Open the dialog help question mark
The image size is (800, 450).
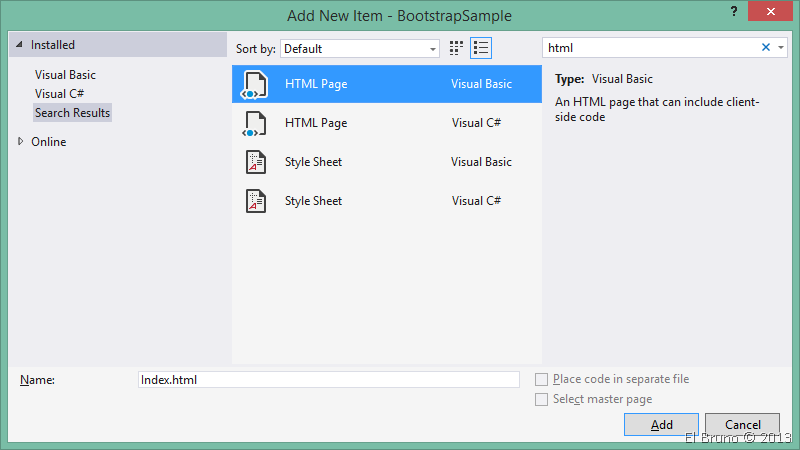(x=723, y=12)
